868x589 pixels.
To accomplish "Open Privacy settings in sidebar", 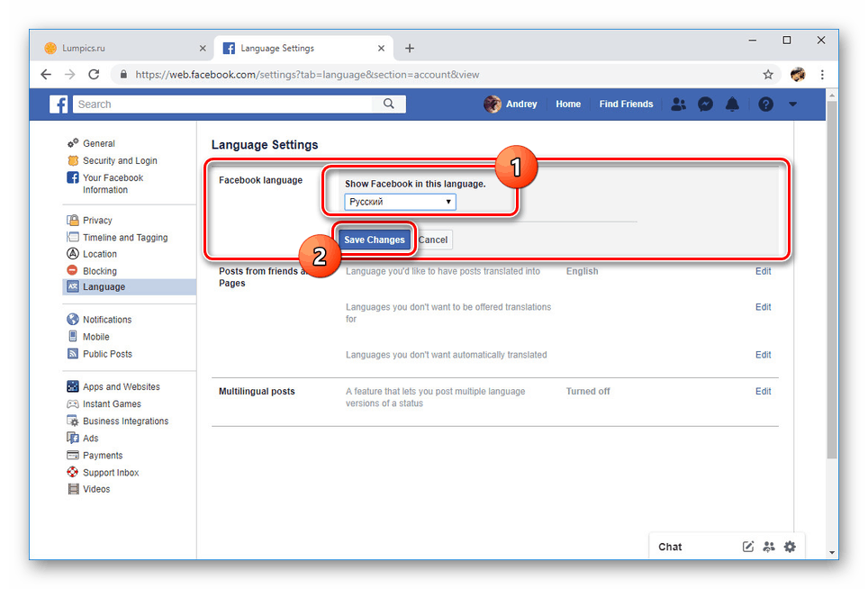I will 97,221.
